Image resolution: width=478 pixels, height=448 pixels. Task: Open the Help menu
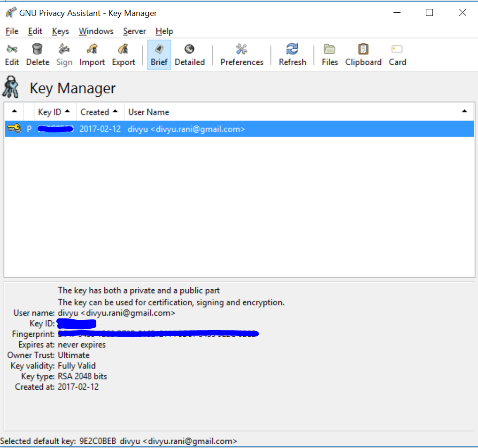[x=164, y=31]
